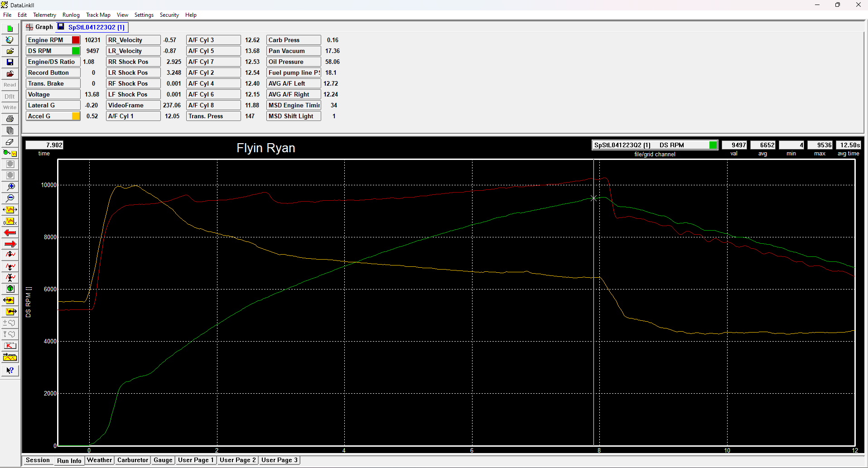This screenshot has width=868, height=468.
Task: Click the Oil Pressure channel button
Action: click(294, 62)
